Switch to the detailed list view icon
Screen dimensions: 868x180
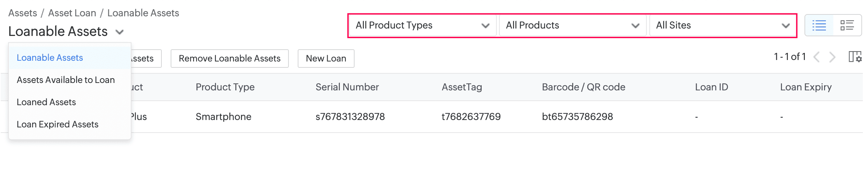[x=847, y=26]
